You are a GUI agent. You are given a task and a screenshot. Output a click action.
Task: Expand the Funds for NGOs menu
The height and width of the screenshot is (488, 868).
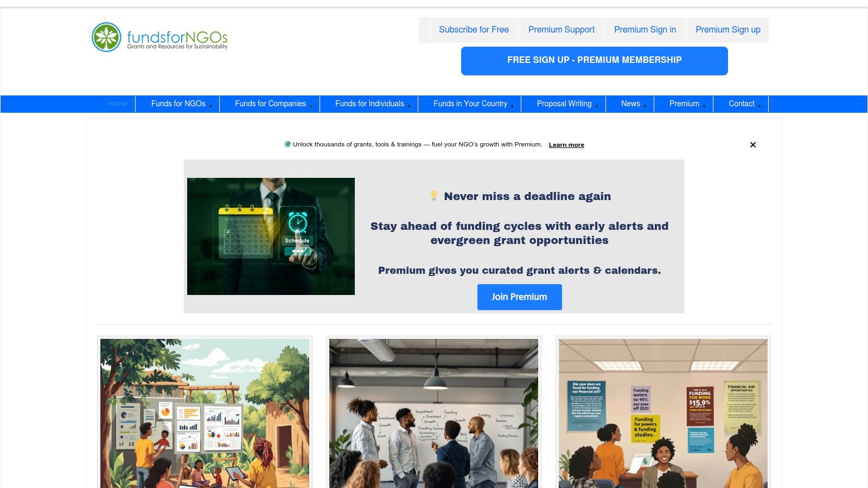(178, 104)
